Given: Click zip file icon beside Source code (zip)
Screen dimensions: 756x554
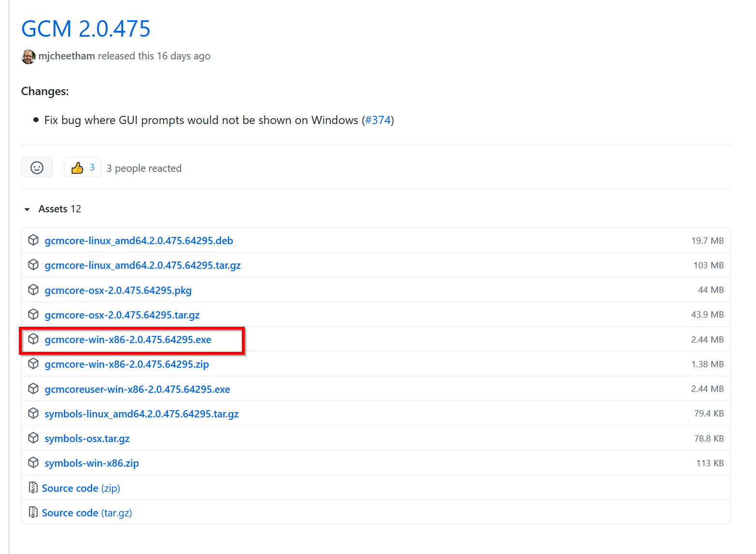Looking at the screenshot, I should pyautogui.click(x=33, y=487).
